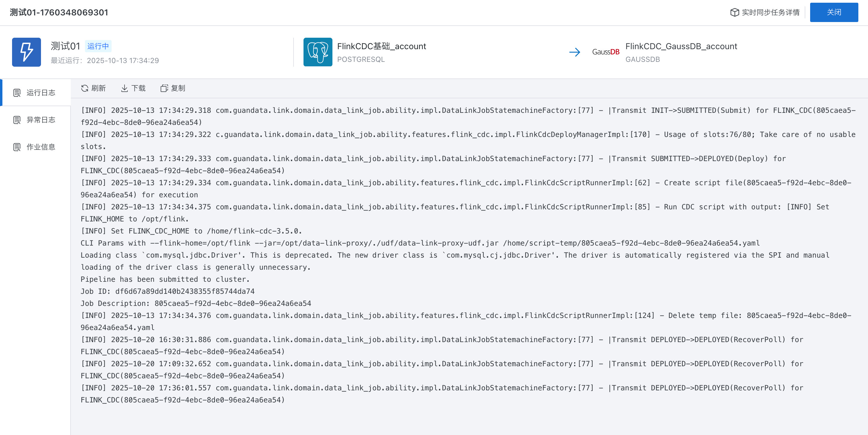Click the 下载 text button

tap(138, 88)
